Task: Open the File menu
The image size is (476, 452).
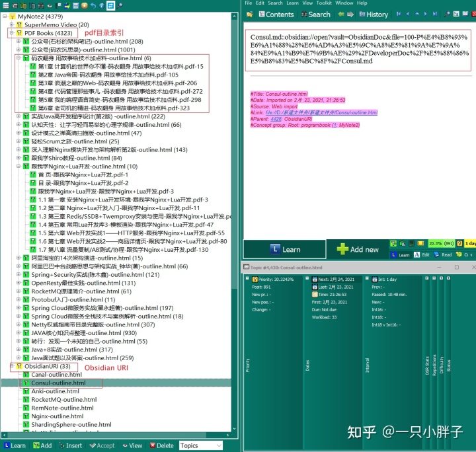Action: tap(249, 3)
